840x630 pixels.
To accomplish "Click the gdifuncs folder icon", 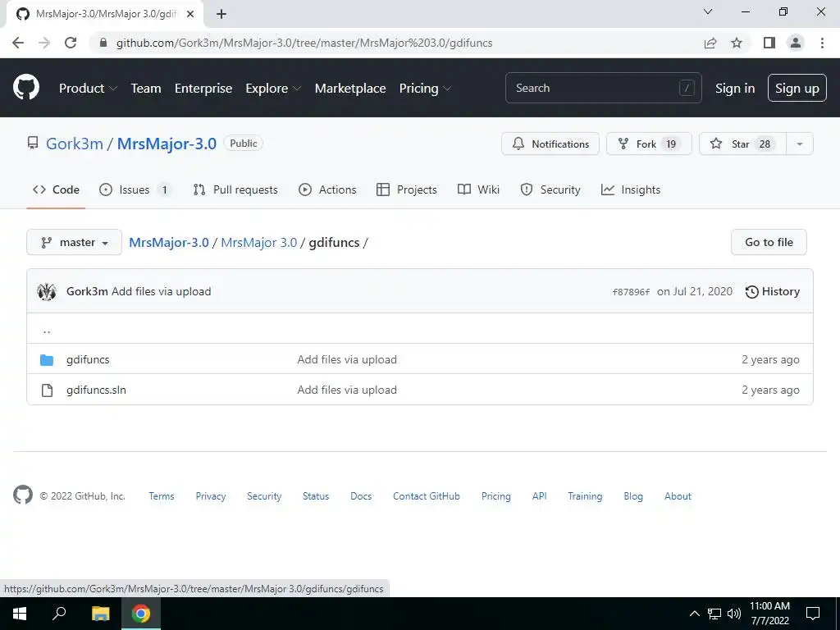I will (47, 359).
